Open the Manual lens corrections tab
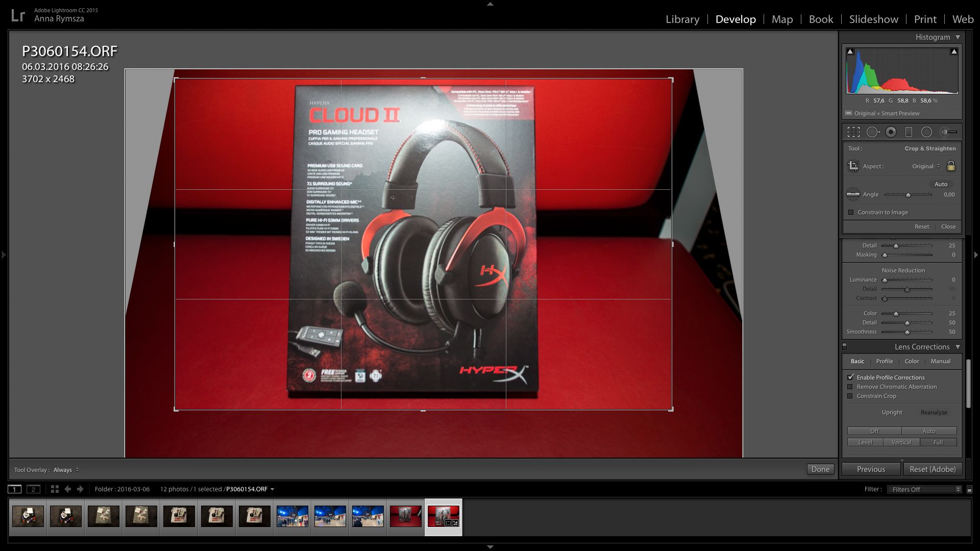 click(x=940, y=361)
